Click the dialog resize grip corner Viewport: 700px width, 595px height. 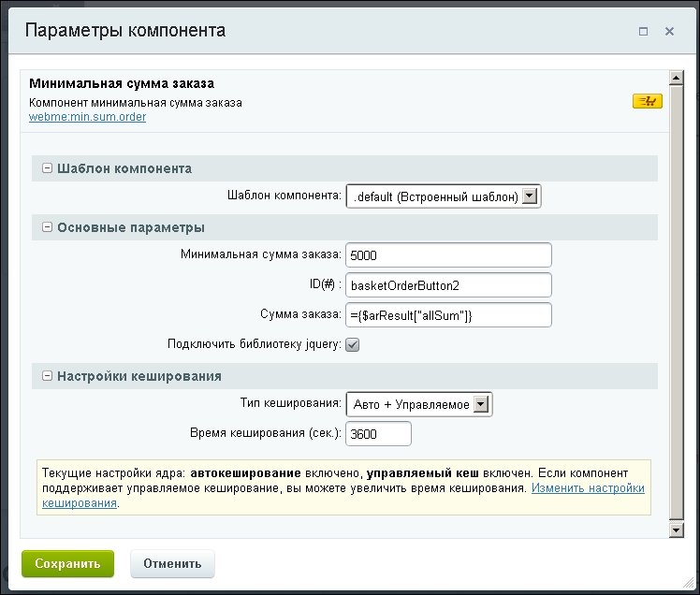[689, 583]
